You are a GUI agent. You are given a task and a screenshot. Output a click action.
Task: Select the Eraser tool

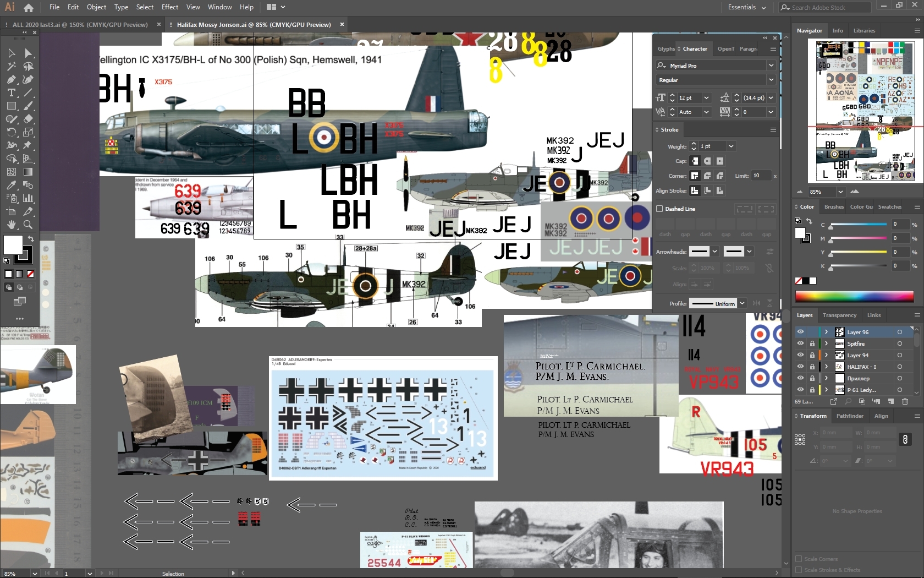click(x=28, y=119)
